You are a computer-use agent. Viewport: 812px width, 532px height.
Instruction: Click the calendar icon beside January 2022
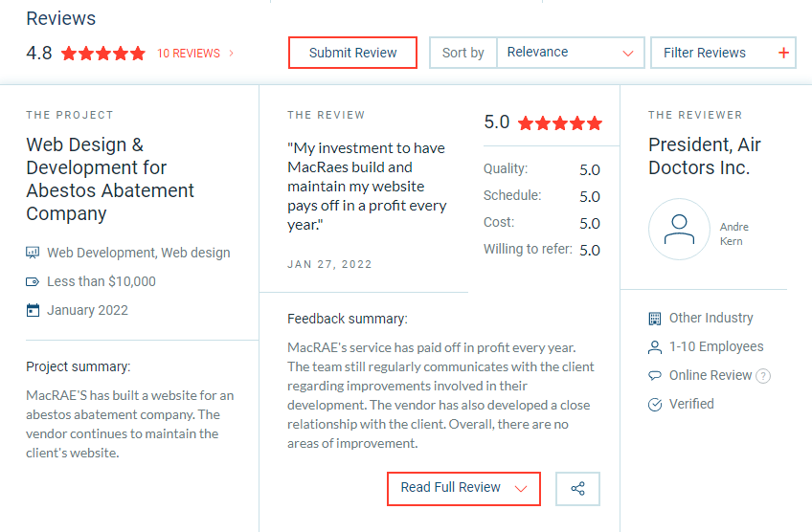pos(33,310)
